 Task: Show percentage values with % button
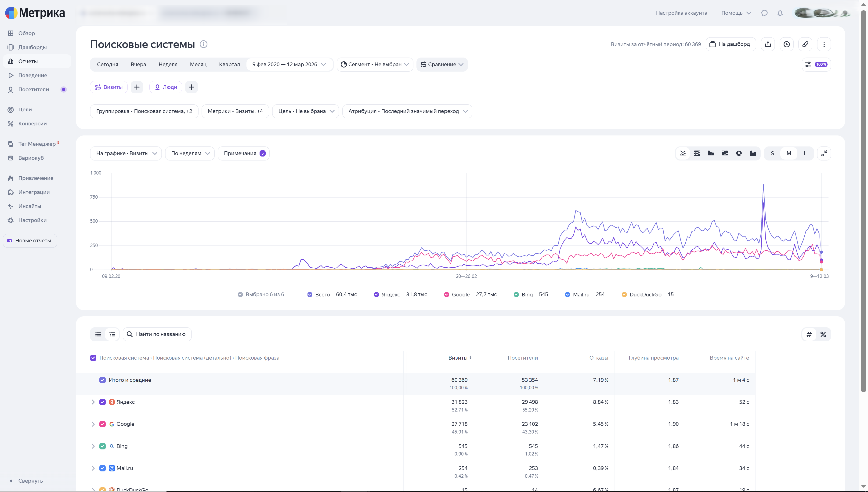point(823,335)
